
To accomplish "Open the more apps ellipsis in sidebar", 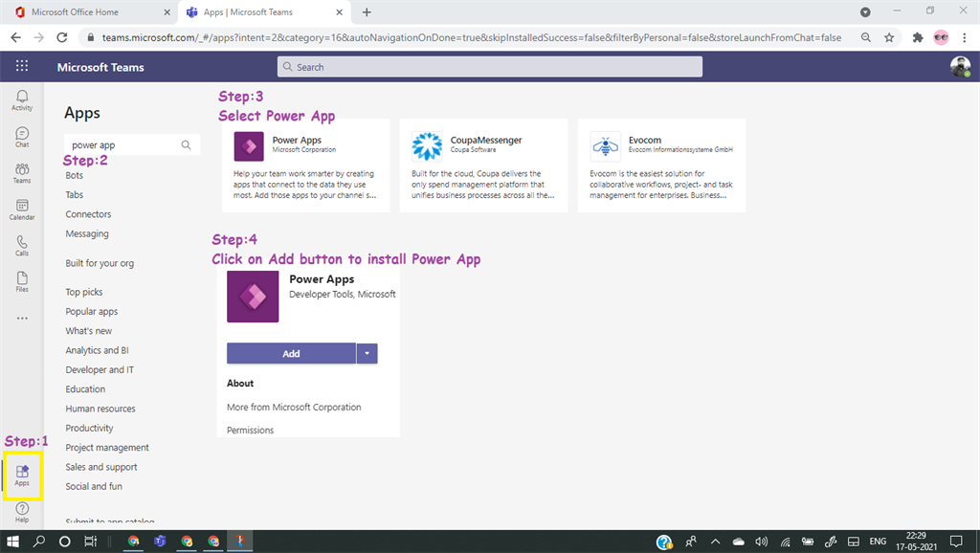I will (x=21, y=318).
